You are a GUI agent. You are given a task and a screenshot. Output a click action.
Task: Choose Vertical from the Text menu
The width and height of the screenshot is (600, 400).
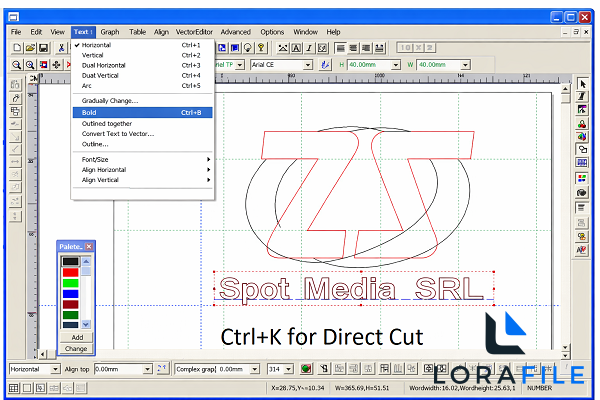[142, 55]
